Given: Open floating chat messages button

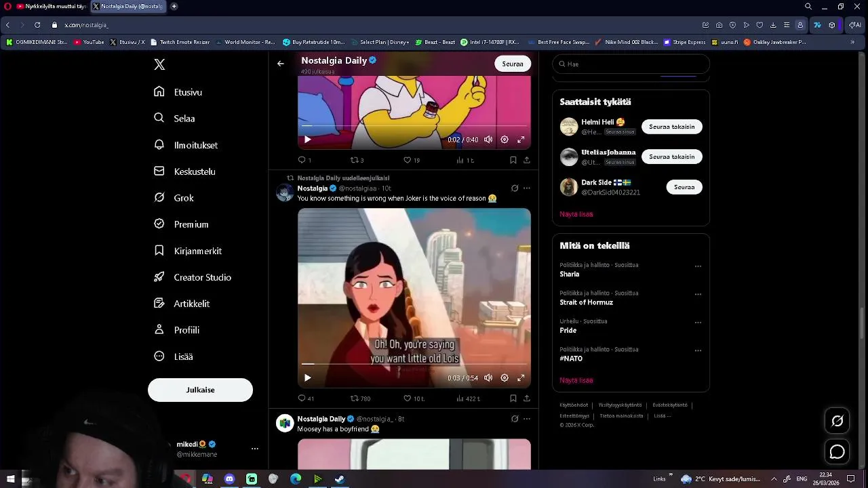Looking at the screenshot, I should click(x=837, y=452).
